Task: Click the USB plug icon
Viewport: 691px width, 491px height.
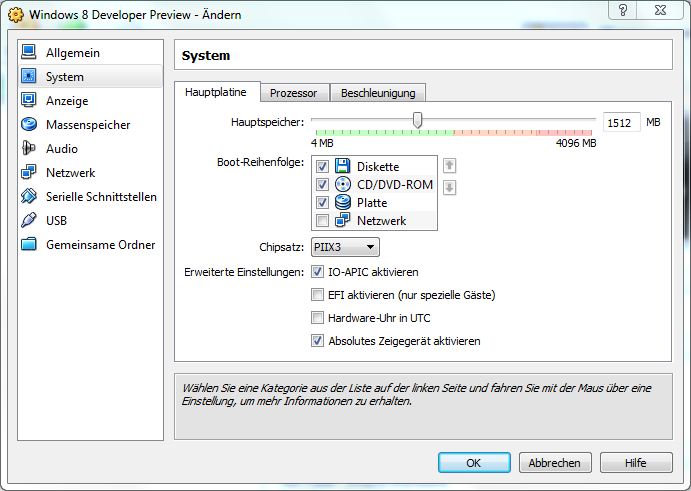Action: point(29,220)
